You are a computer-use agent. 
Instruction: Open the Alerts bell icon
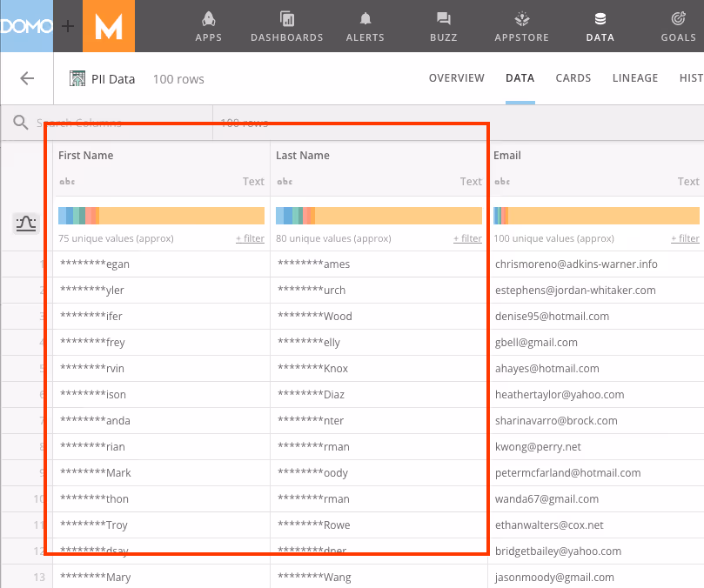point(365,19)
